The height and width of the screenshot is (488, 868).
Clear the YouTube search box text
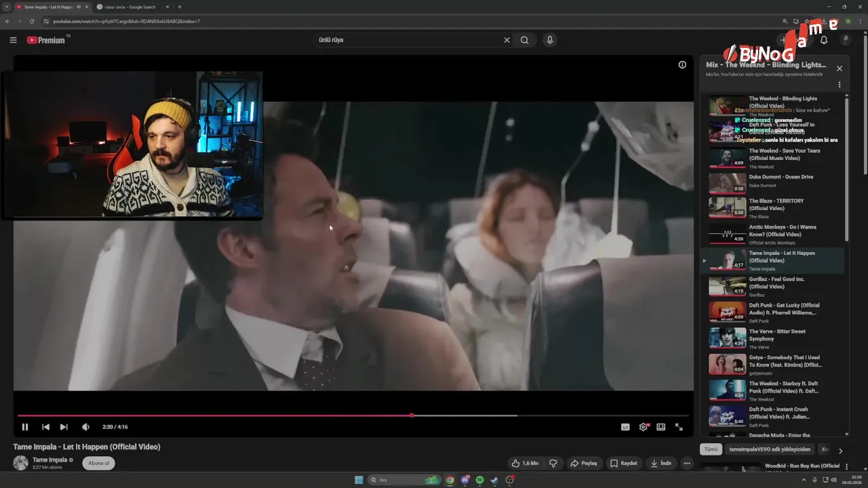pos(507,40)
